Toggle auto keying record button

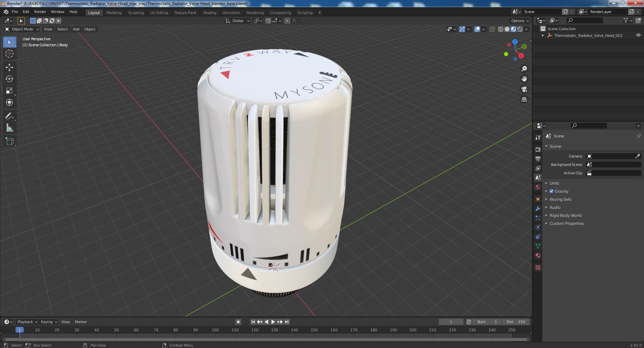tap(238, 322)
